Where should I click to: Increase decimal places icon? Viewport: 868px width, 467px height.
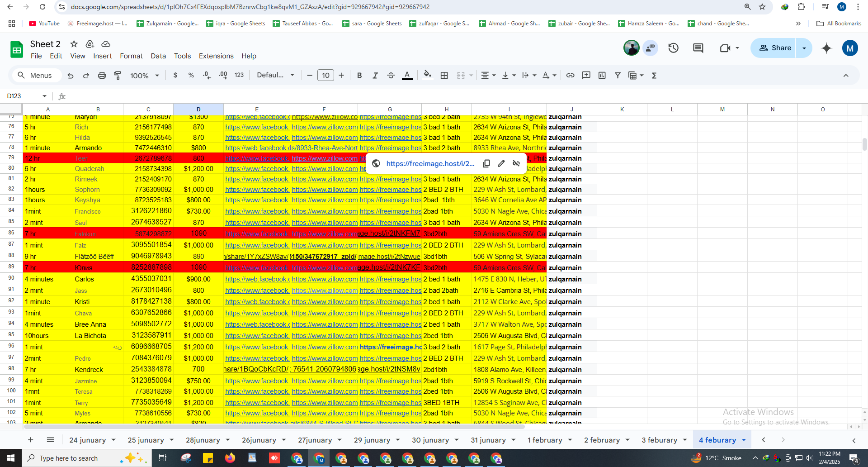223,76
